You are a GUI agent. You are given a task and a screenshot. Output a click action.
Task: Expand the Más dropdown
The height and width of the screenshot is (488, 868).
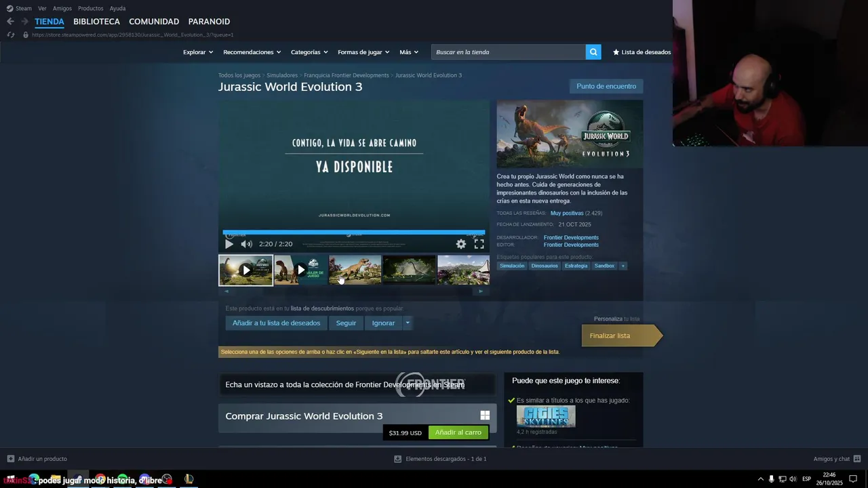[409, 52]
